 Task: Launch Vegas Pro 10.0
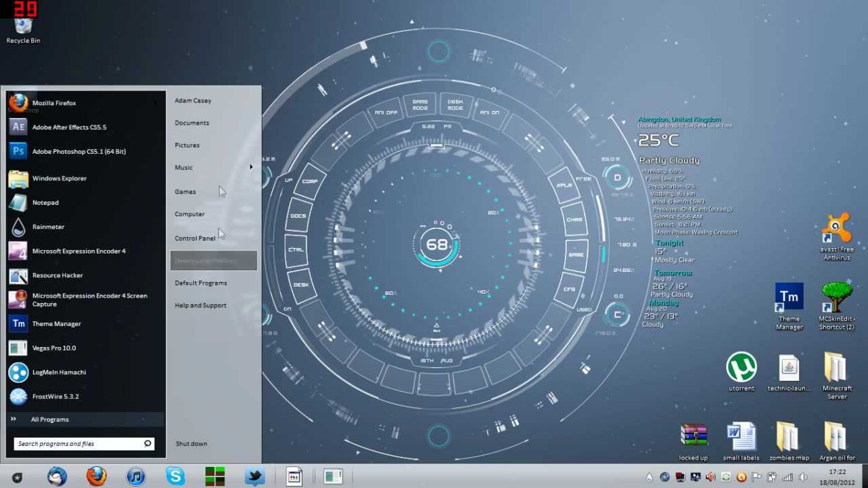tap(84, 348)
